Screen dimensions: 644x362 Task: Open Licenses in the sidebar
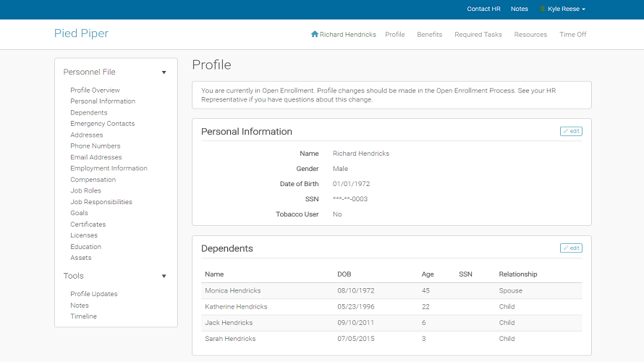84,235
